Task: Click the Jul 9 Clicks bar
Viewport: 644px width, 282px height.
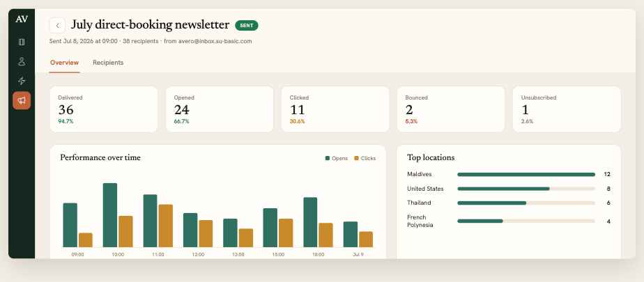Action: point(366,240)
